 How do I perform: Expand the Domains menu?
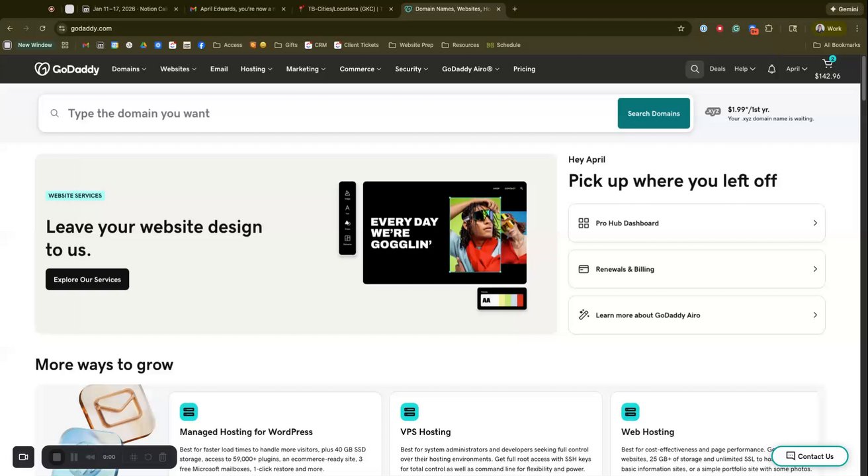pyautogui.click(x=129, y=69)
